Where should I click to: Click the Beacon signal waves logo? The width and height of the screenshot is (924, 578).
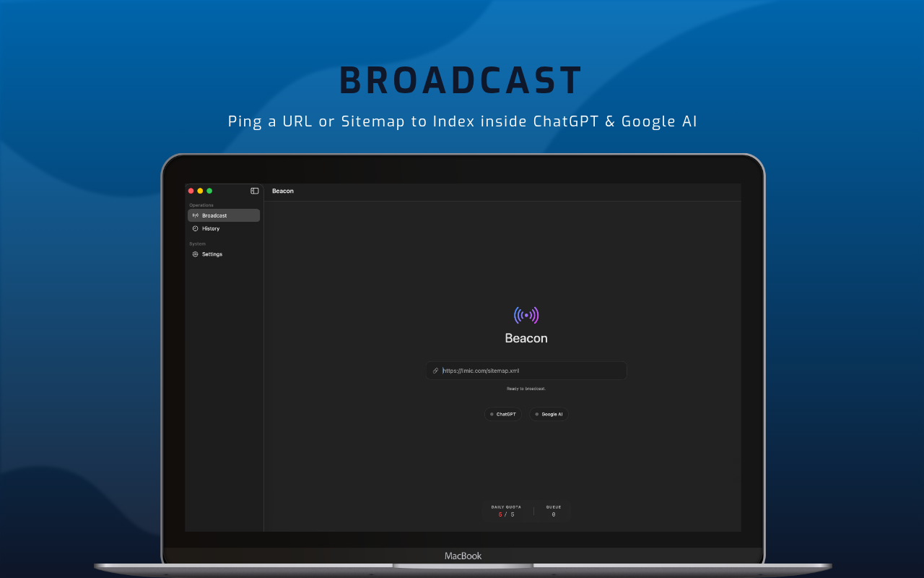click(526, 315)
